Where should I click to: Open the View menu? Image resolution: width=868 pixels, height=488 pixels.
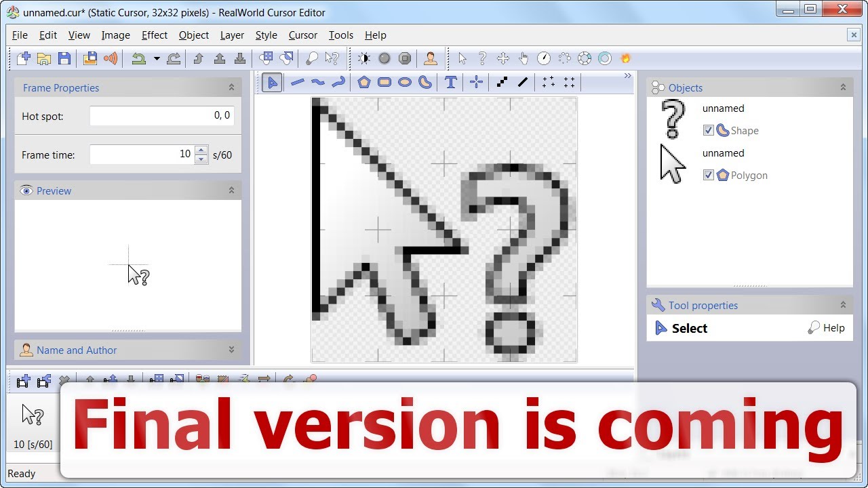(x=79, y=35)
